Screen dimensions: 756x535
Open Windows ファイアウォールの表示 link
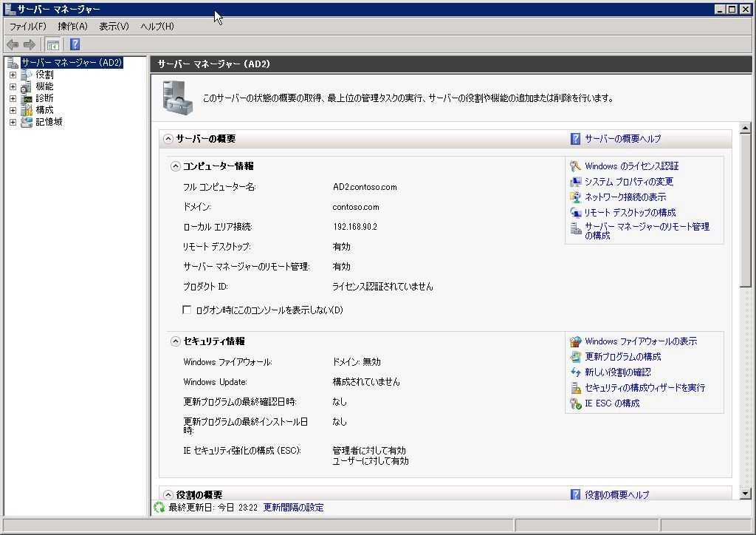click(641, 341)
